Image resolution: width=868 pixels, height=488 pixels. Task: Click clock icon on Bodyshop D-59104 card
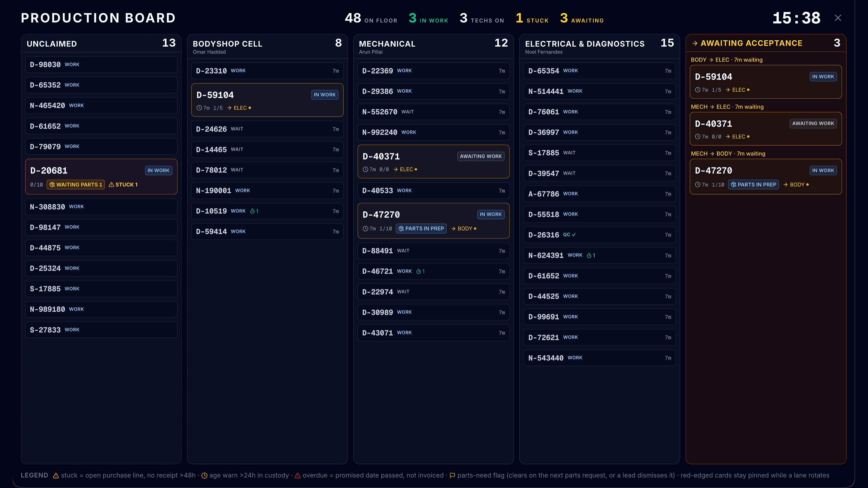pos(199,108)
